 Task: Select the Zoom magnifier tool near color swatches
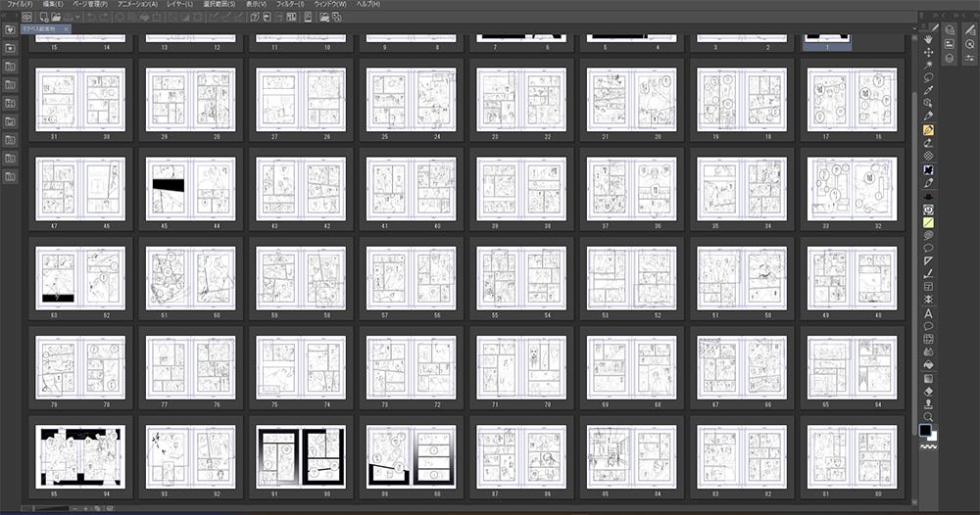(928, 417)
